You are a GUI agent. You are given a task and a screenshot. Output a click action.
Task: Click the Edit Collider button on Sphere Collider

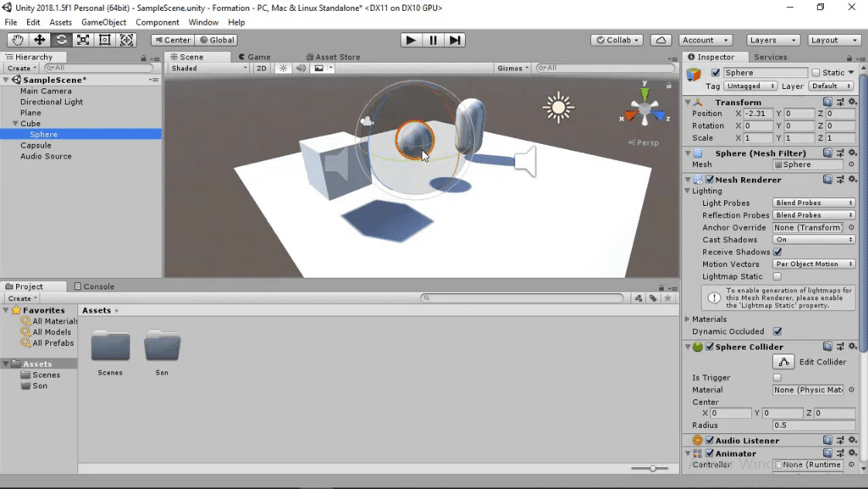(x=783, y=361)
